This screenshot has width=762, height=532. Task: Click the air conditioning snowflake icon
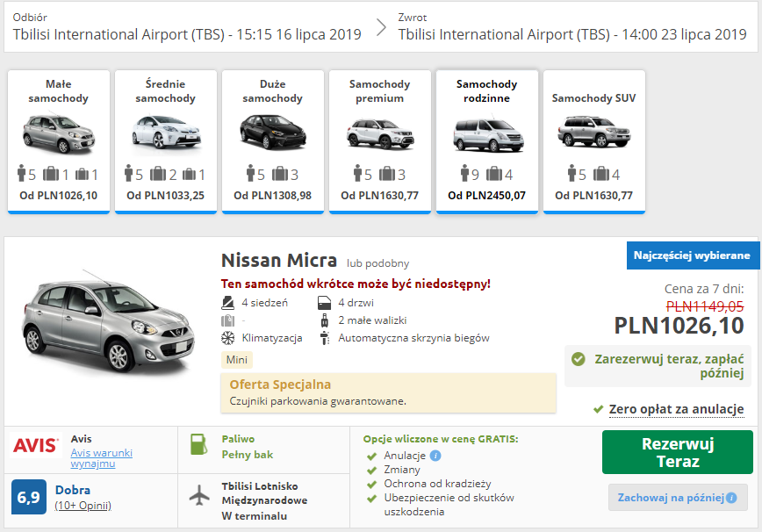[x=228, y=338]
